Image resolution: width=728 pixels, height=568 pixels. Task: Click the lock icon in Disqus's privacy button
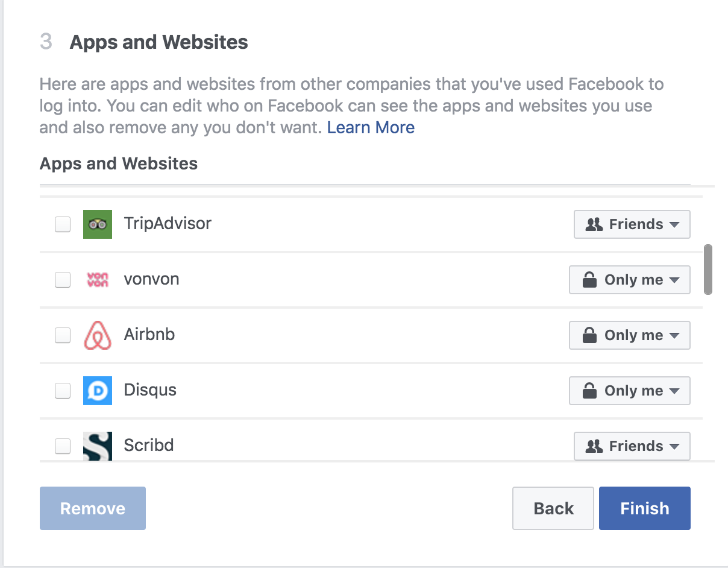click(x=589, y=391)
